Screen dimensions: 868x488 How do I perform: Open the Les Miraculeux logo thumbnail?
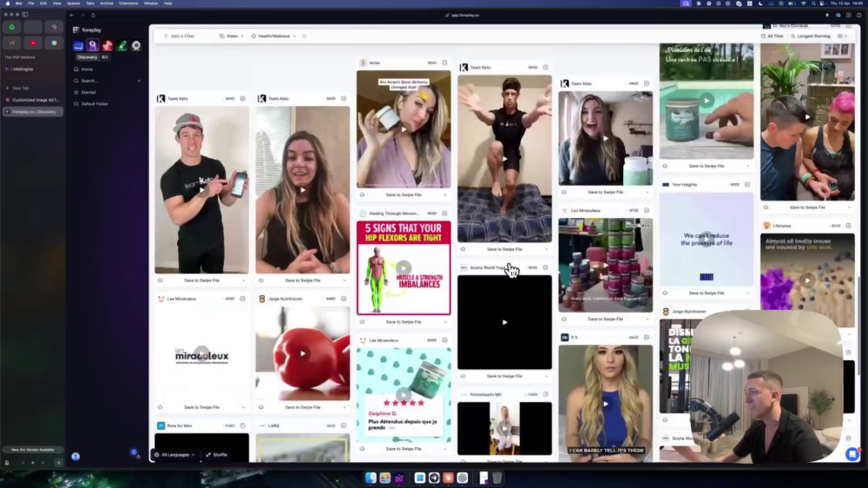tap(201, 354)
